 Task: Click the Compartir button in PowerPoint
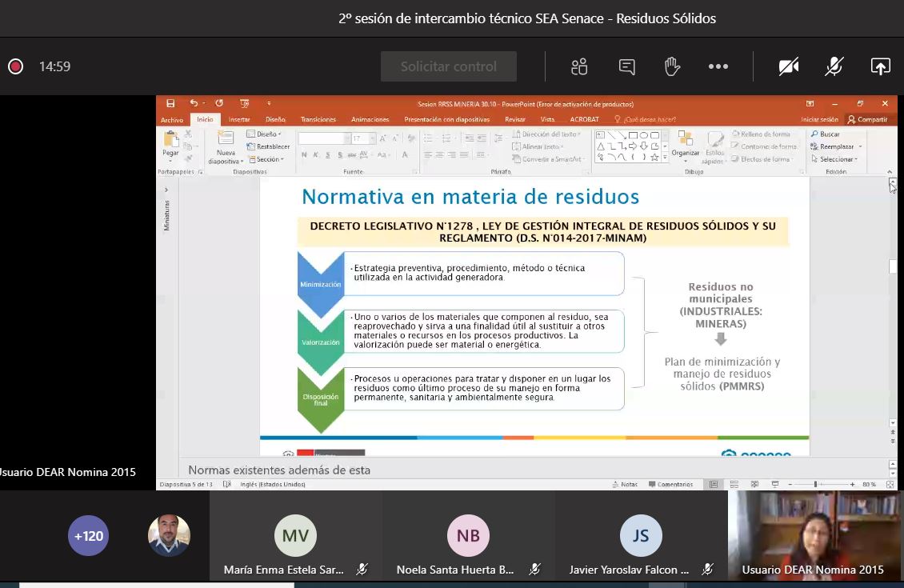click(868, 119)
